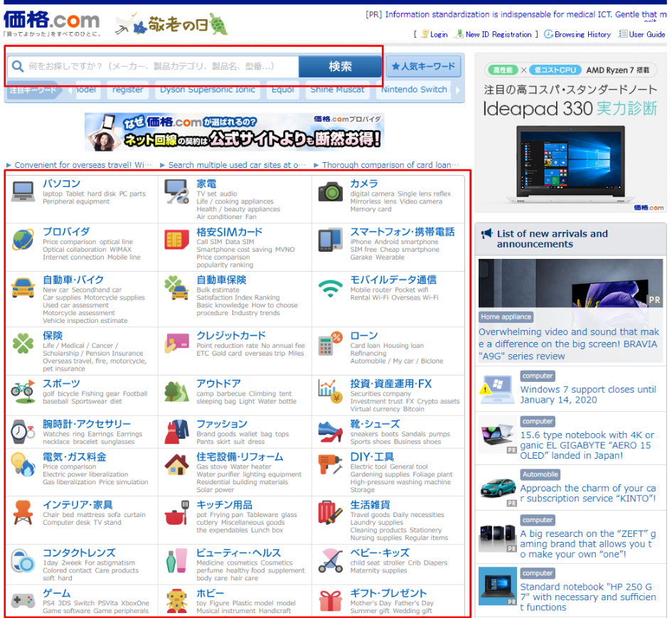
Task: Open the Ideapad 330 advertisement image
Action: click(571, 133)
